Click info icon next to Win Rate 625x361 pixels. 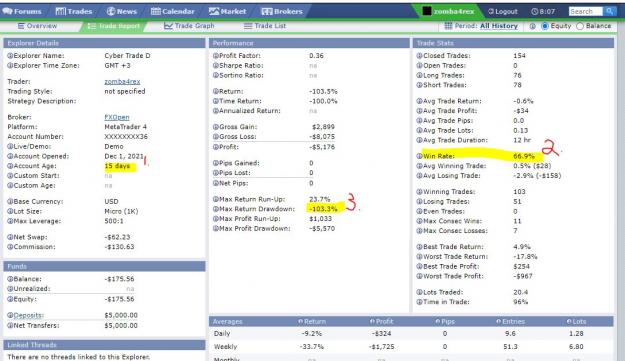click(419, 156)
